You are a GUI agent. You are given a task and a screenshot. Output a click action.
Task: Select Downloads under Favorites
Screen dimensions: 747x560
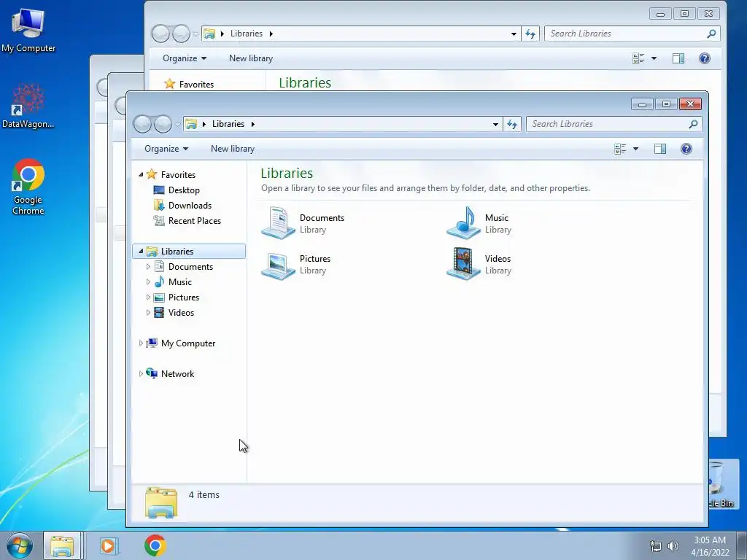point(190,205)
